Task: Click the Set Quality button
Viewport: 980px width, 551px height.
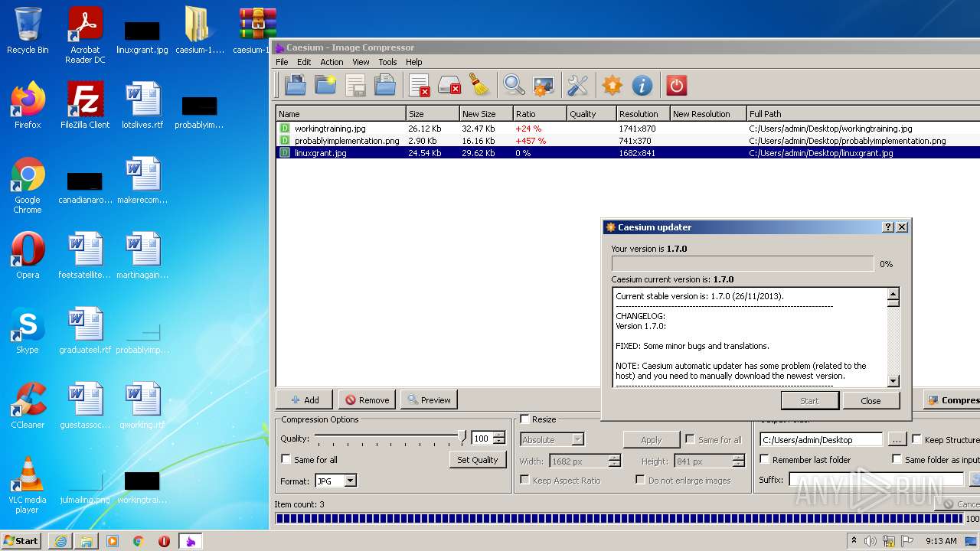Action: [x=477, y=459]
